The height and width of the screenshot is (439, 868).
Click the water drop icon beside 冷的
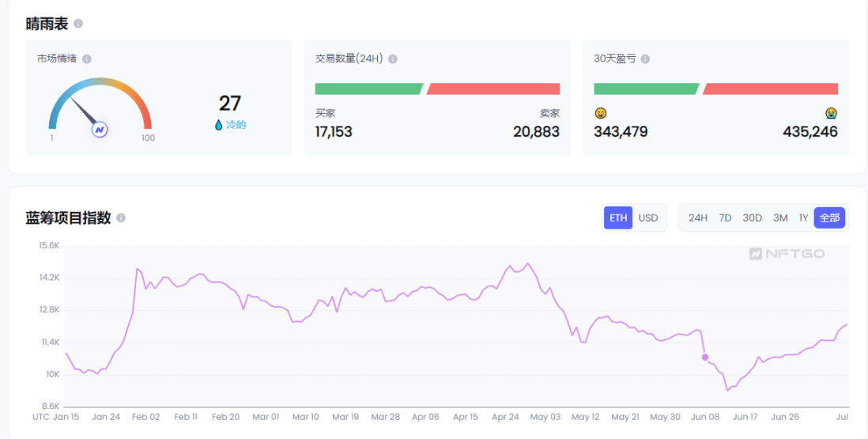219,125
